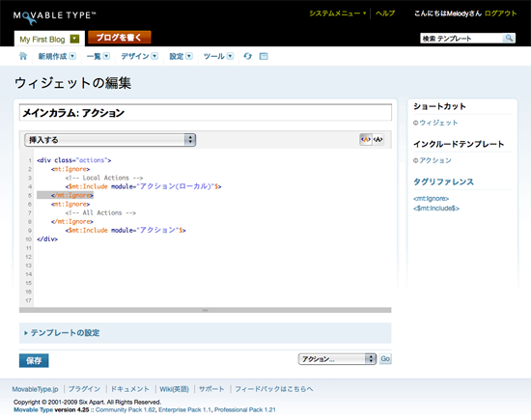Open システムメニュー dropdown
The image size is (531, 420).
(x=338, y=14)
